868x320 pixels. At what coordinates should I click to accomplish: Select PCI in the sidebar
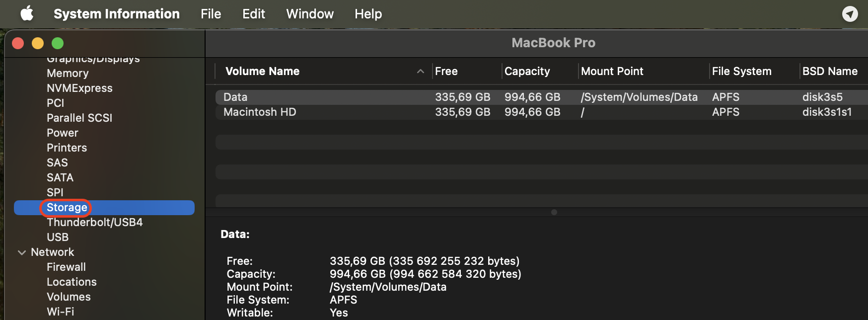(x=56, y=103)
